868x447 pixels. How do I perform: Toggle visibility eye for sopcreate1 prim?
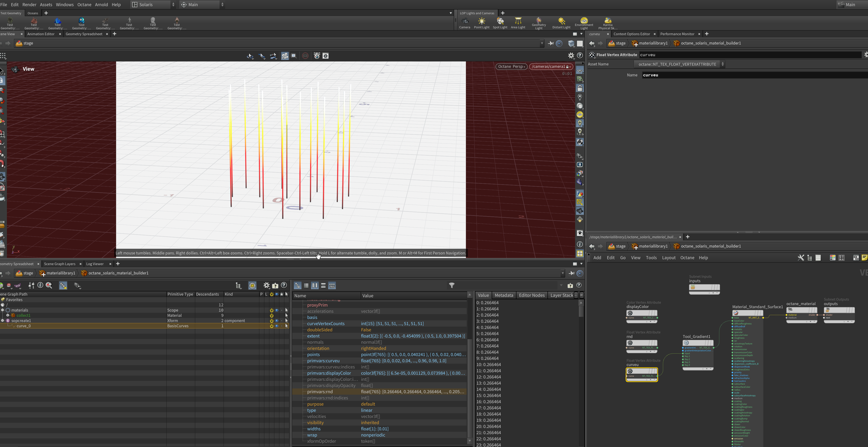point(277,321)
